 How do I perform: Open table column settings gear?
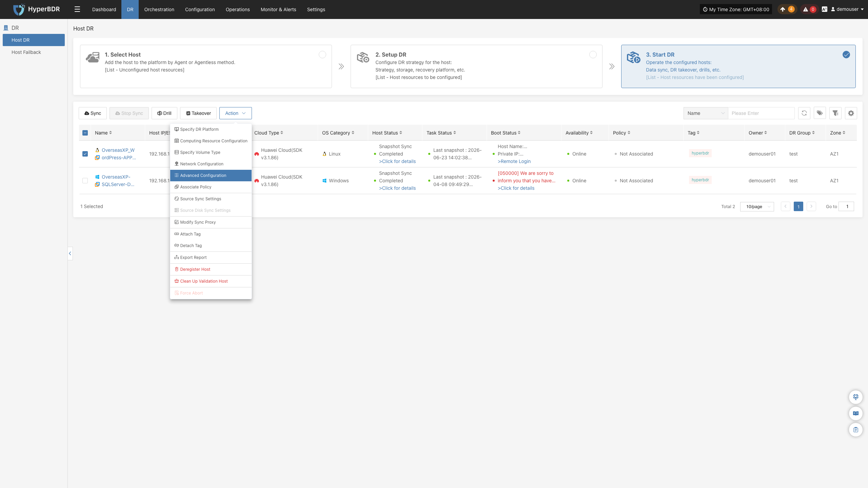[851, 113]
